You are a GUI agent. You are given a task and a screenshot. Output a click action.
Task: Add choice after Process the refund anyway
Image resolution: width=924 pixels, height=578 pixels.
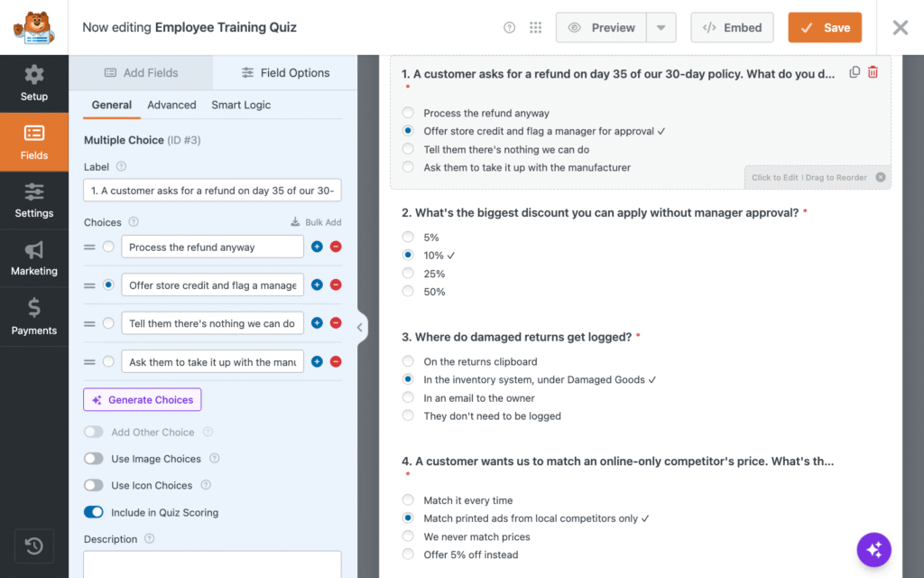pyautogui.click(x=317, y=247)
